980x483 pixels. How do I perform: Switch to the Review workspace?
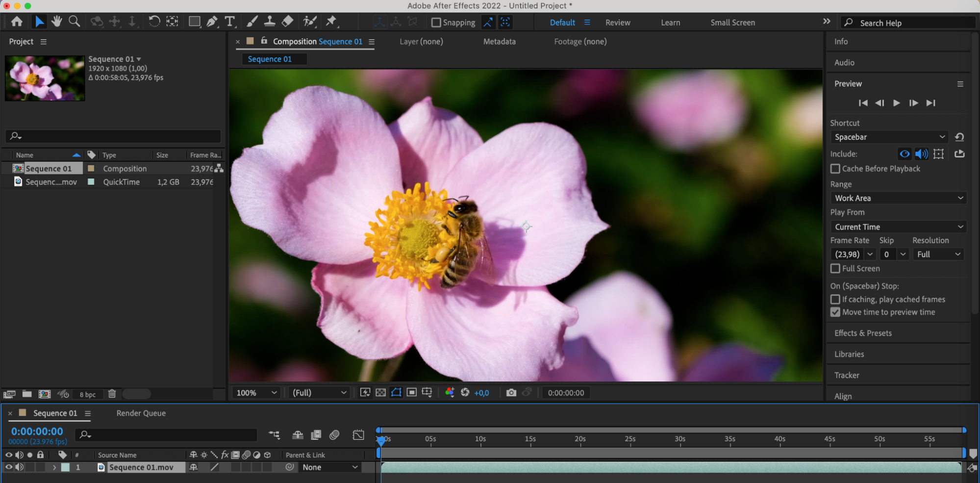[x=618, y=23]
